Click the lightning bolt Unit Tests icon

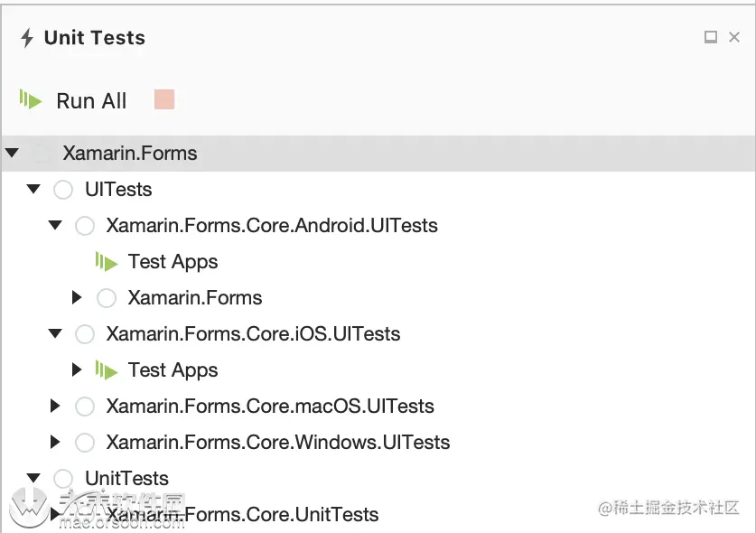(27, 38)
